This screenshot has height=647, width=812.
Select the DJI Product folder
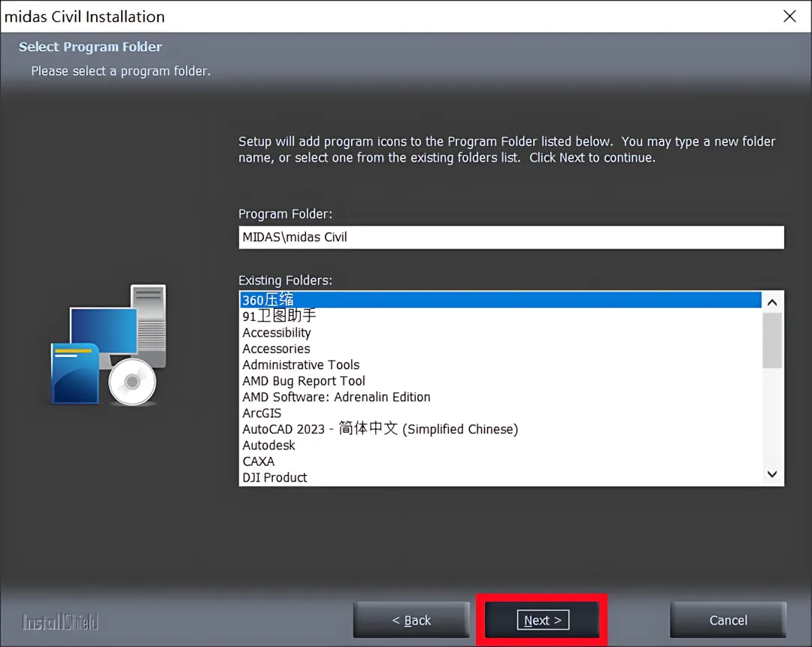point(500,476)
